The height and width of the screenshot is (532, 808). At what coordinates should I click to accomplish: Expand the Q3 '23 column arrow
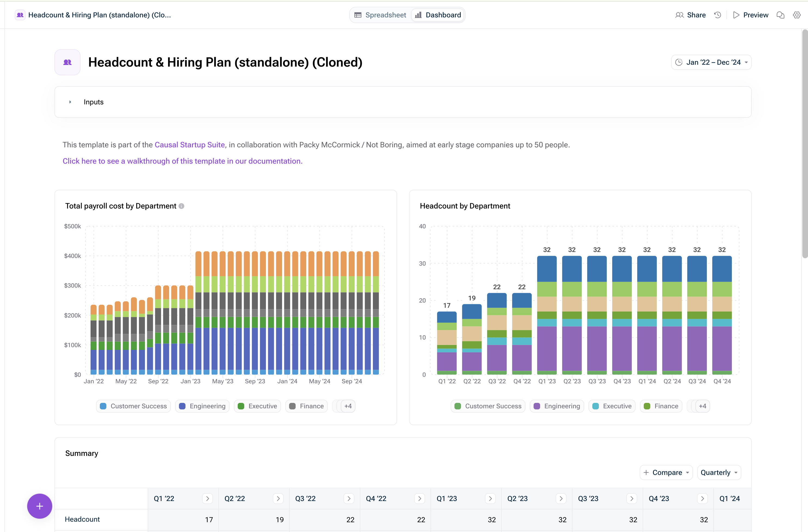[631, 498]
